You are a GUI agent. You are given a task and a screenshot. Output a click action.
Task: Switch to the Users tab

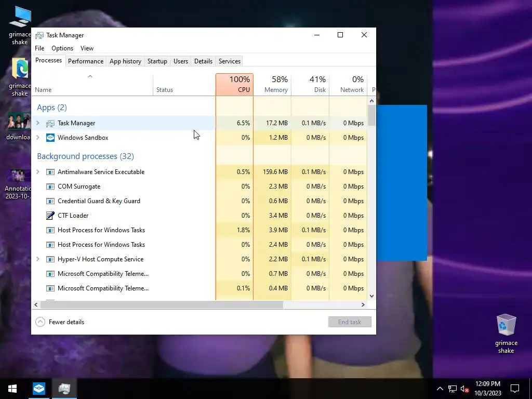(x=180, y=61)
